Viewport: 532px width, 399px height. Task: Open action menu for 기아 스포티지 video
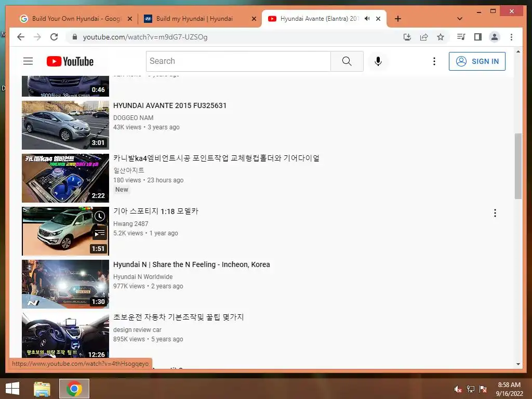(495, 213)
